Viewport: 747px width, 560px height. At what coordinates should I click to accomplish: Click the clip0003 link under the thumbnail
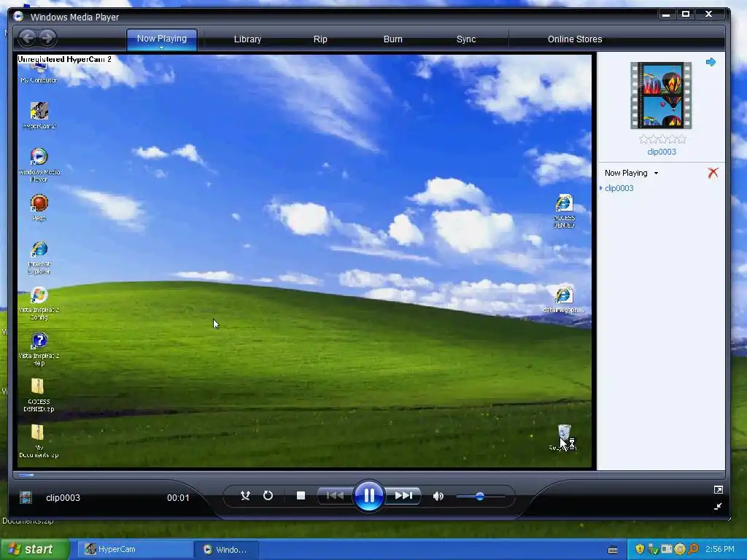point(661,152)
